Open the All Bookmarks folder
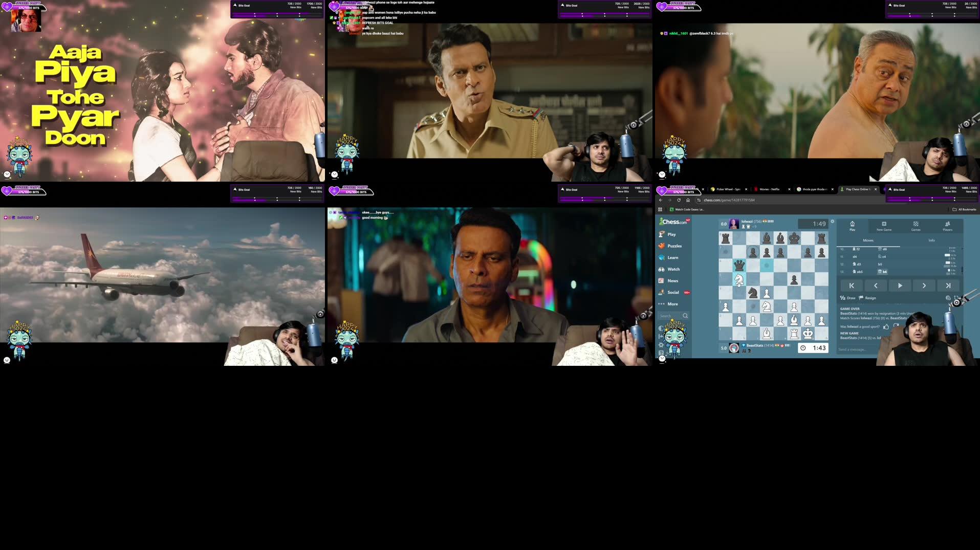 (x=964, y=209)
